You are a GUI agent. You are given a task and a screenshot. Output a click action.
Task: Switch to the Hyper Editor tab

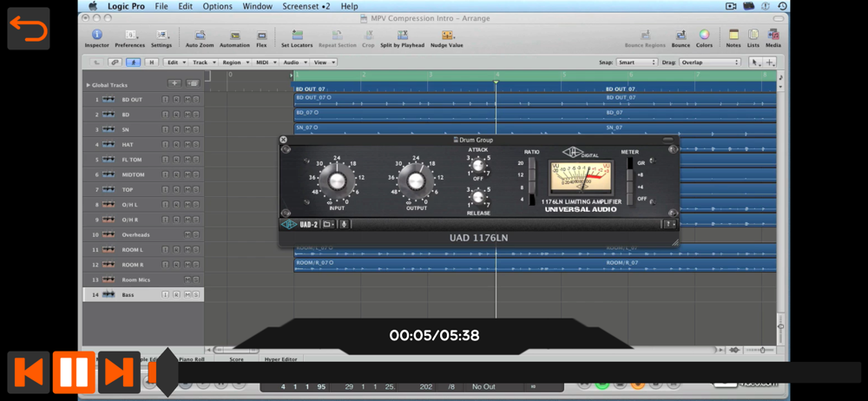click(x=280, y=359)
